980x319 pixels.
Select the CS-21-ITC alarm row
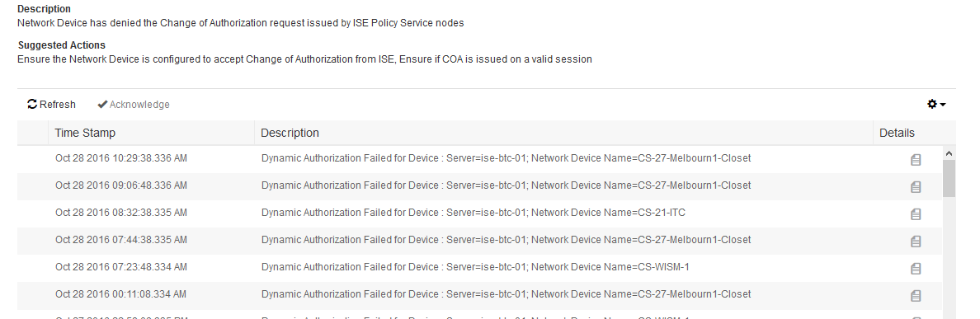click(x=479, y=213)
